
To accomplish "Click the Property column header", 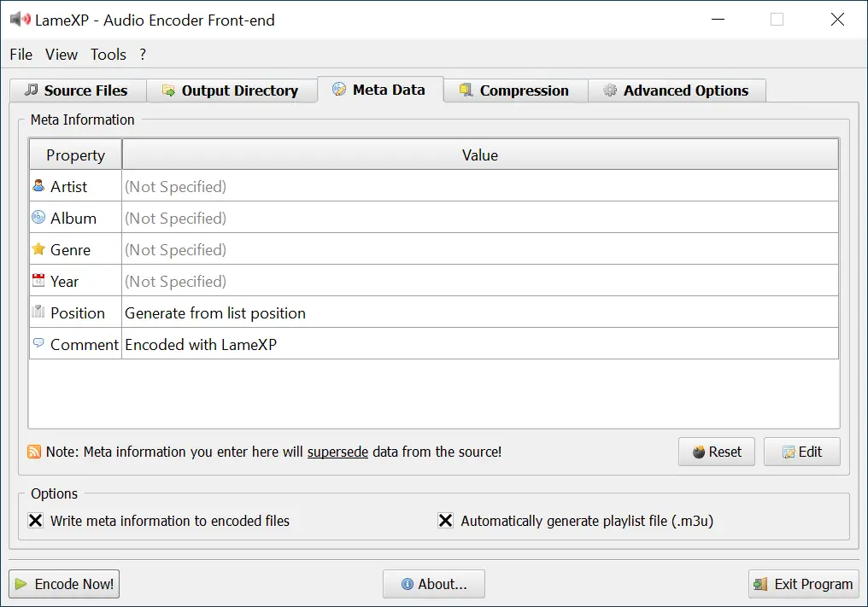I will [75, 155].
